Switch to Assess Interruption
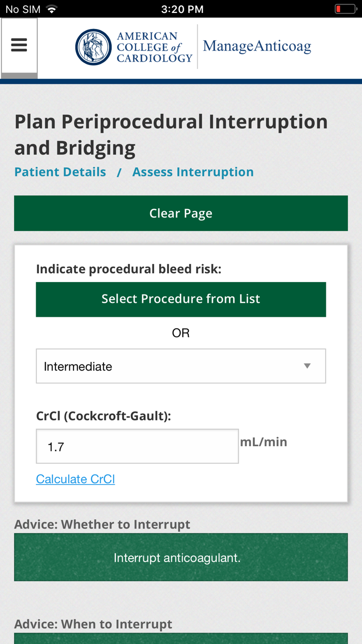The image size is (362, 644). [193, 171]
